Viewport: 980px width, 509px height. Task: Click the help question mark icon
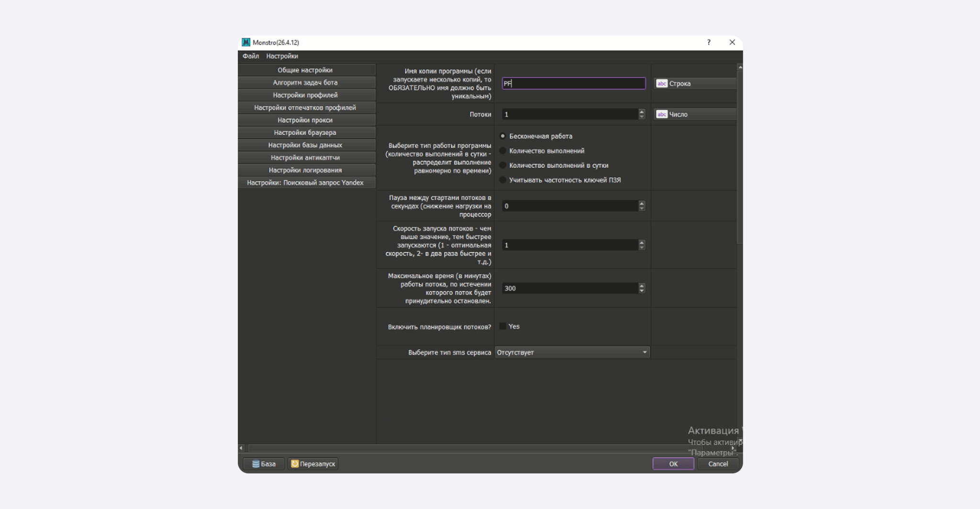709,42
